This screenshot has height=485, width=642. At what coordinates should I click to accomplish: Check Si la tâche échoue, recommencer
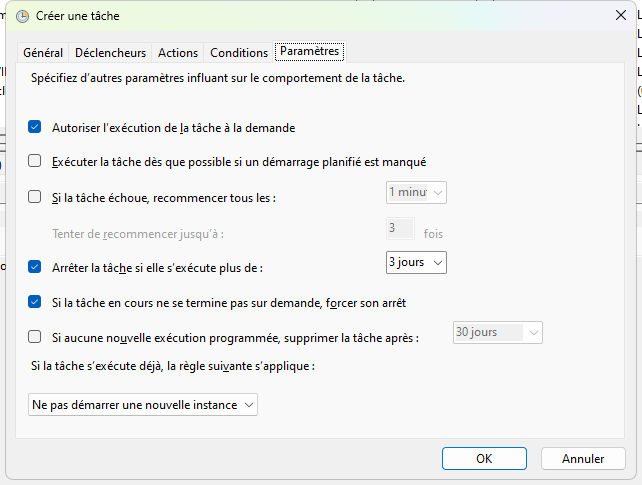pyautogui.click(x=35, y=197)
